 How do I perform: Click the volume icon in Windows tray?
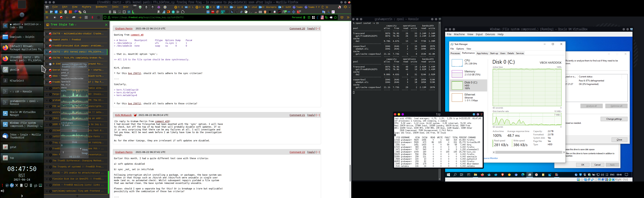click(602, 175)
